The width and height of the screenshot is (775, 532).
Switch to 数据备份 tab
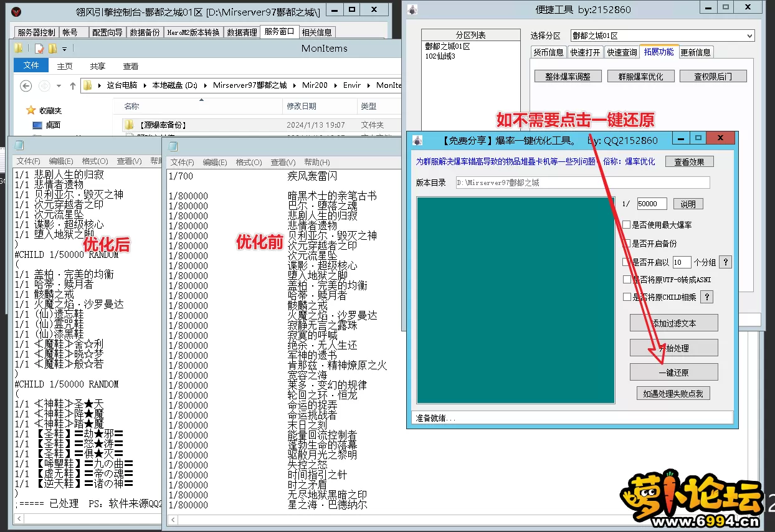point(145,32)
